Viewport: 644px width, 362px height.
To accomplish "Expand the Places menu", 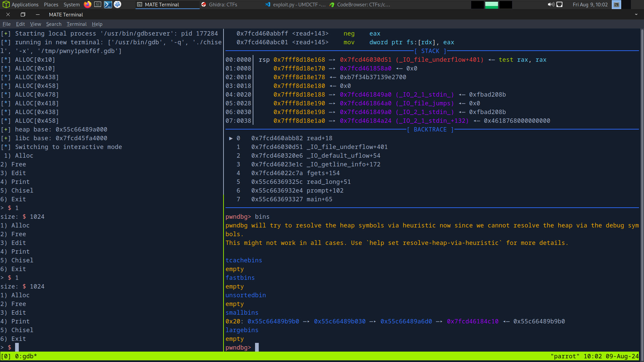I will coord(51,5).
